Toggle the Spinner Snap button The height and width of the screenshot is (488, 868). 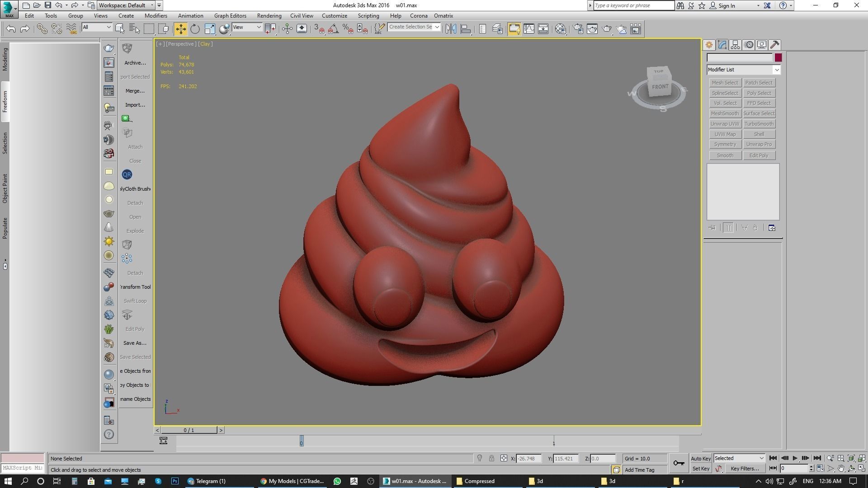[x=362, y=29]
